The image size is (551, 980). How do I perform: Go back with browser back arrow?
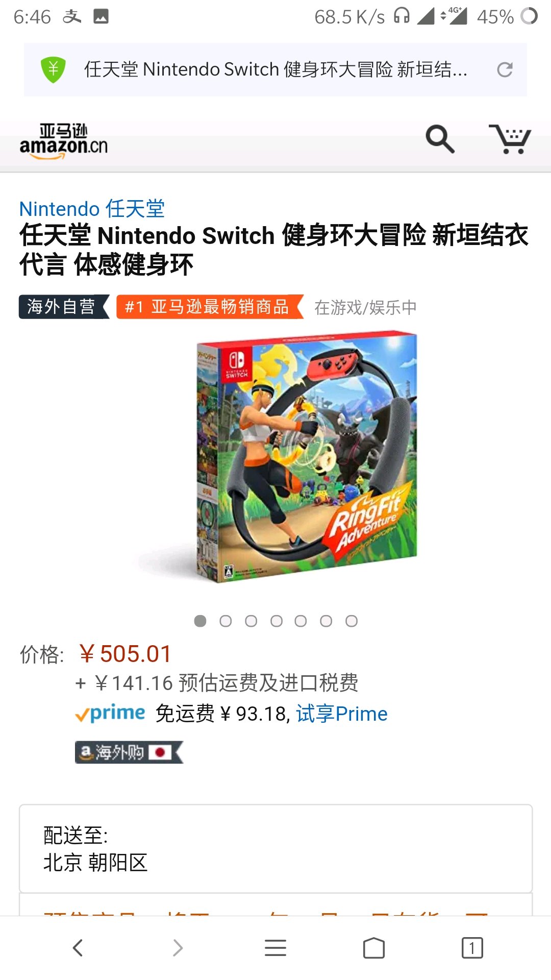click(78, 948)
